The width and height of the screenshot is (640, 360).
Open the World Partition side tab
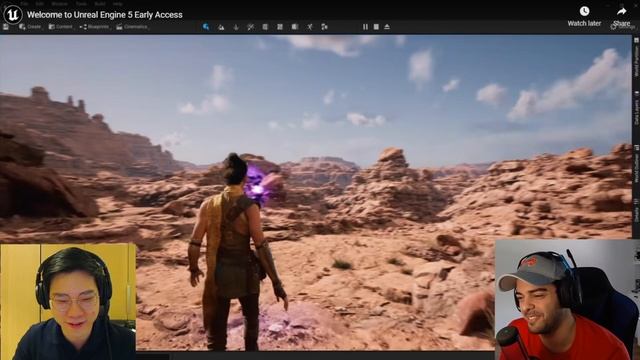point(636,58)
